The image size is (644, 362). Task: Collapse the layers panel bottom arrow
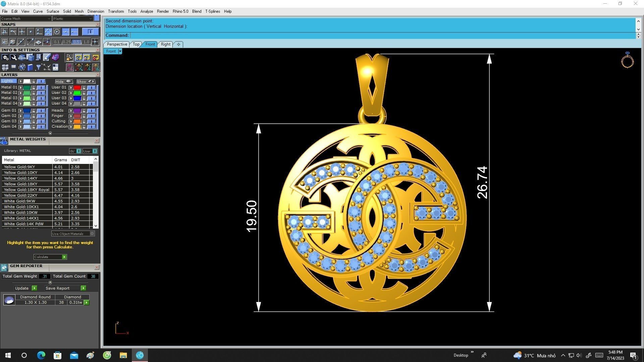point(50,133)
